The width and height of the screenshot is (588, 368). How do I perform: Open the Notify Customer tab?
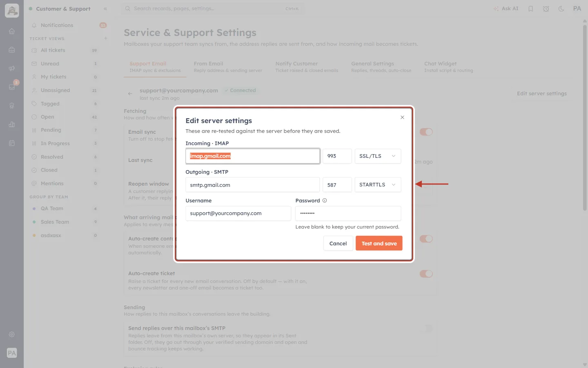307,67
